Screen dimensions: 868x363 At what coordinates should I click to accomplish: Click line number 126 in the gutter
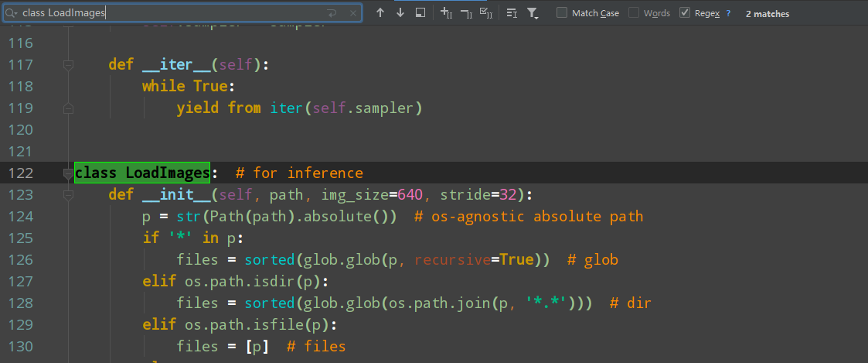coord(21,259)
